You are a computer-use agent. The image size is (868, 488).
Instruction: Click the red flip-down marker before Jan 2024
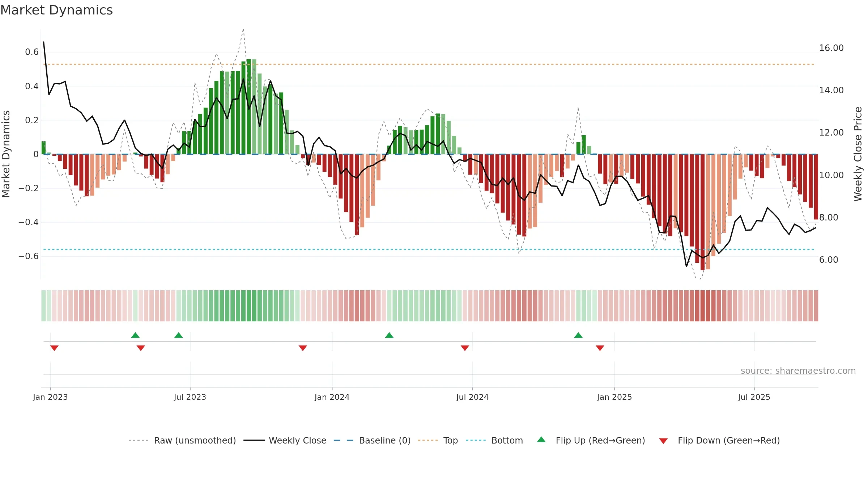(303, 348)
